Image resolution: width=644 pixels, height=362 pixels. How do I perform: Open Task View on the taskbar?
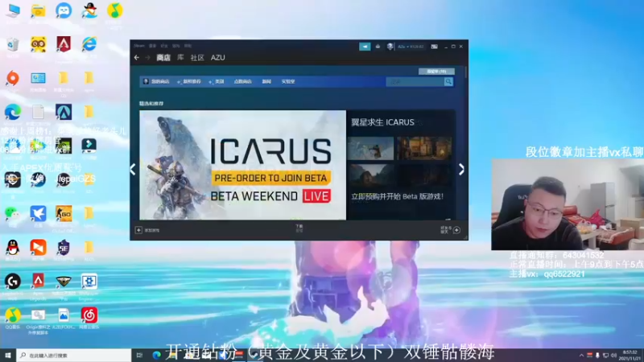[x=139, y=356]
